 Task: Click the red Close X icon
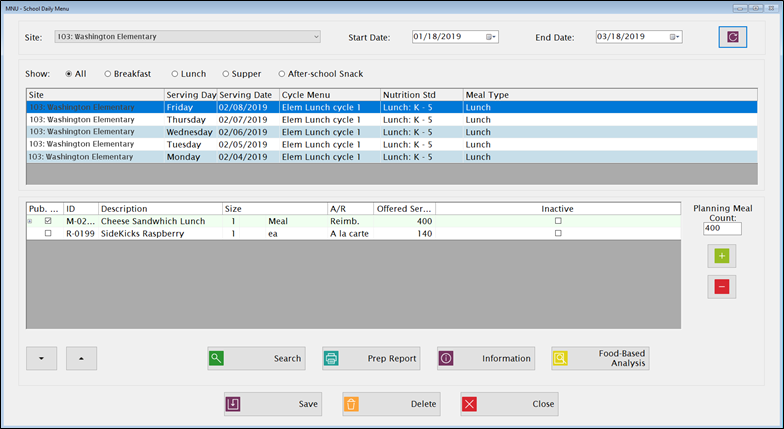pos(469,404)
